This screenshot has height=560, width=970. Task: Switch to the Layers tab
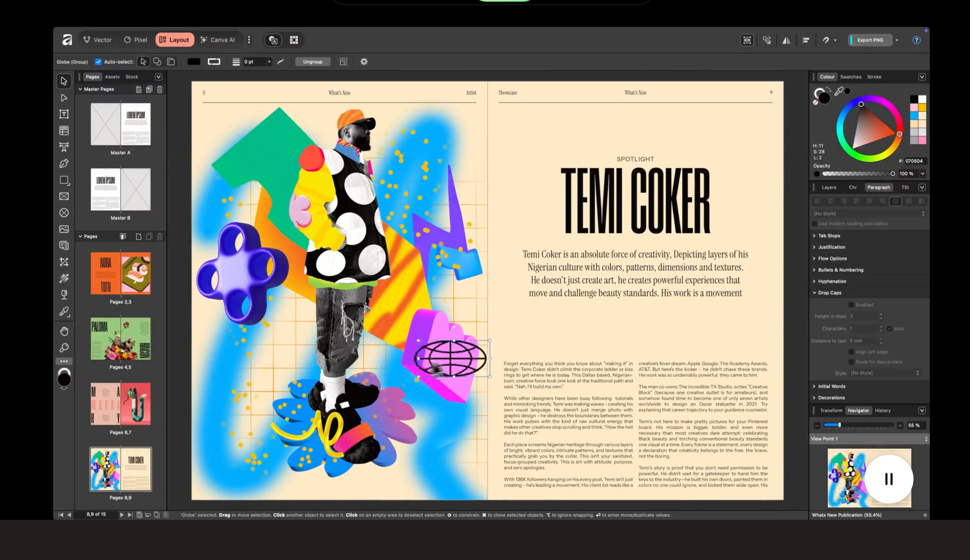829,187
